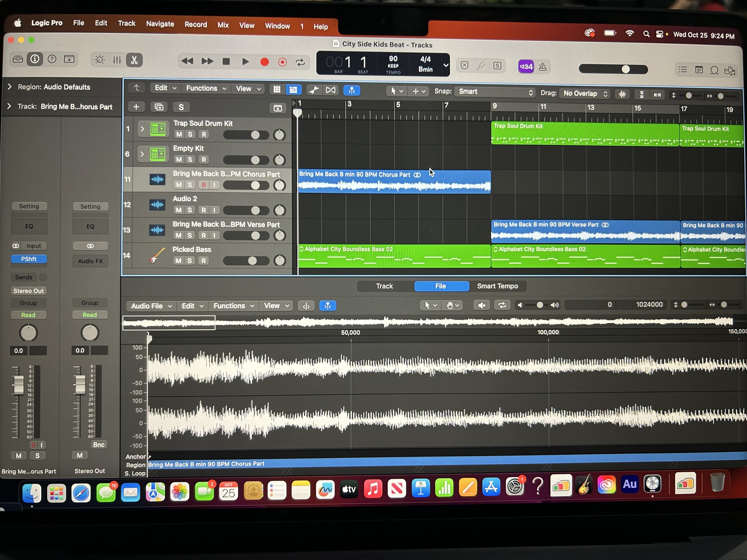This screenshot has height=560, width=747.
Task: Click the add track plus button
Action: (136, 107)
